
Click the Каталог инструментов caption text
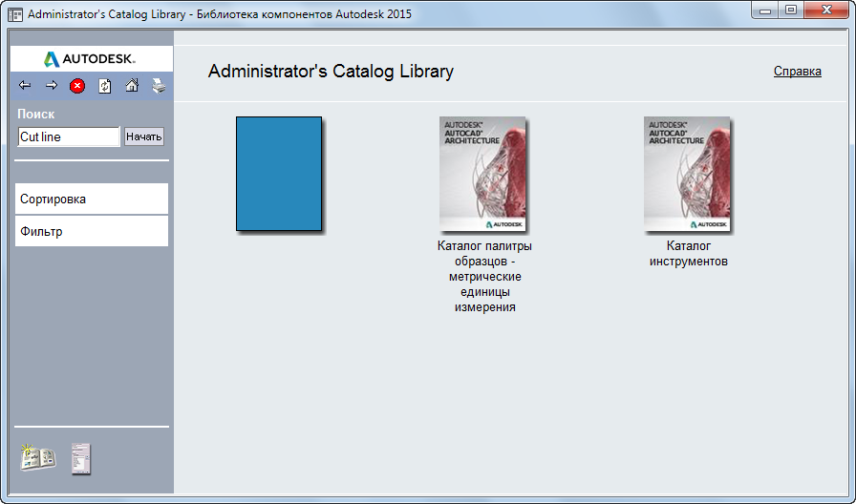(x=689, y=254)
